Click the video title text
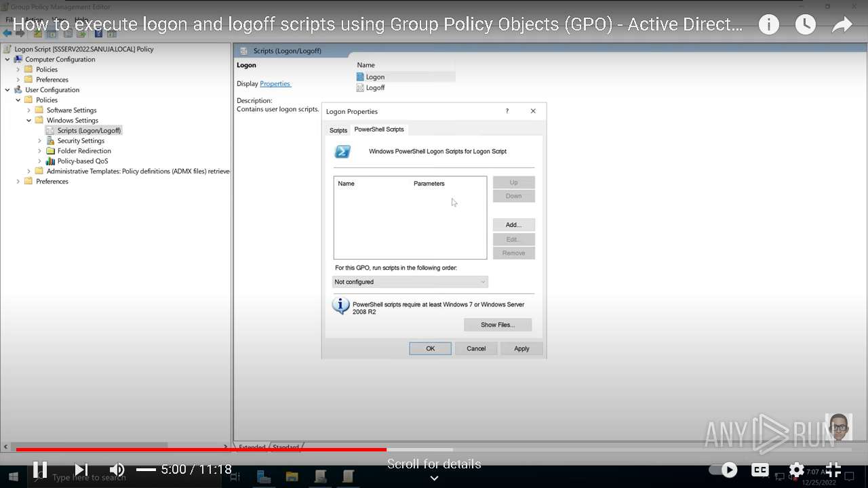 (378, 25)
